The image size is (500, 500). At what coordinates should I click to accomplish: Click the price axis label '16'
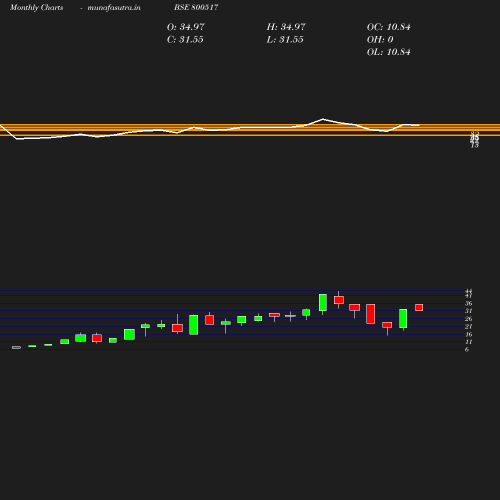[x=469, y=334]
